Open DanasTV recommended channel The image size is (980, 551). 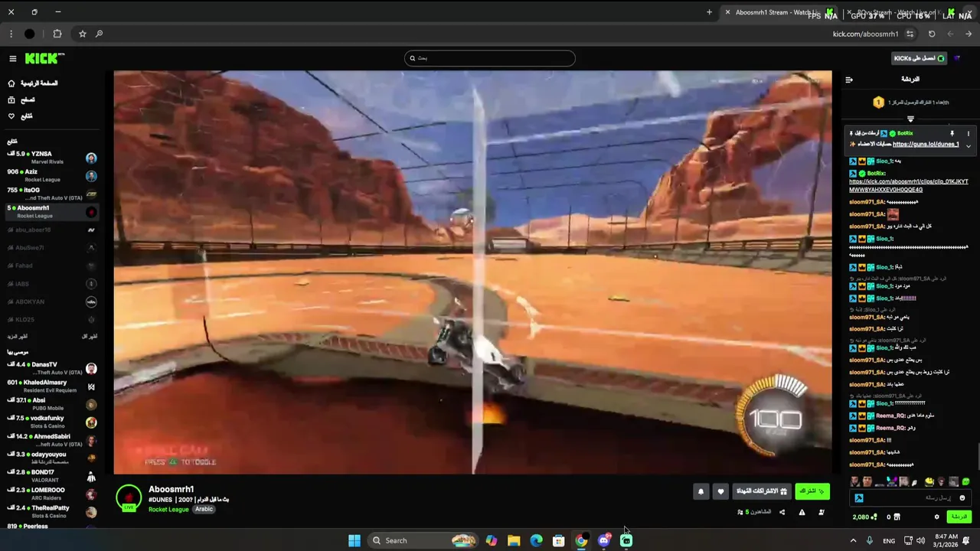[52, 368]
